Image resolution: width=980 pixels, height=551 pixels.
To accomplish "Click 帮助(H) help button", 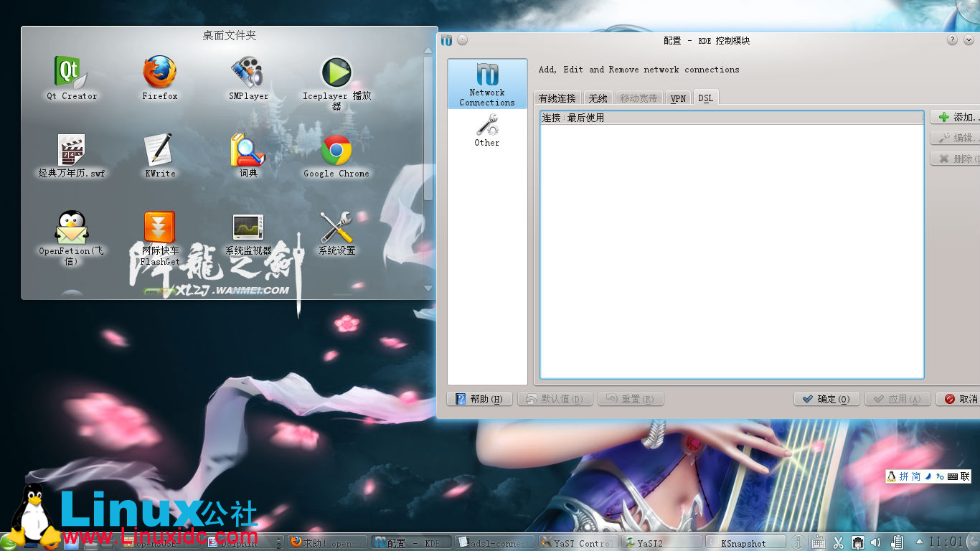I will point(480,399).
